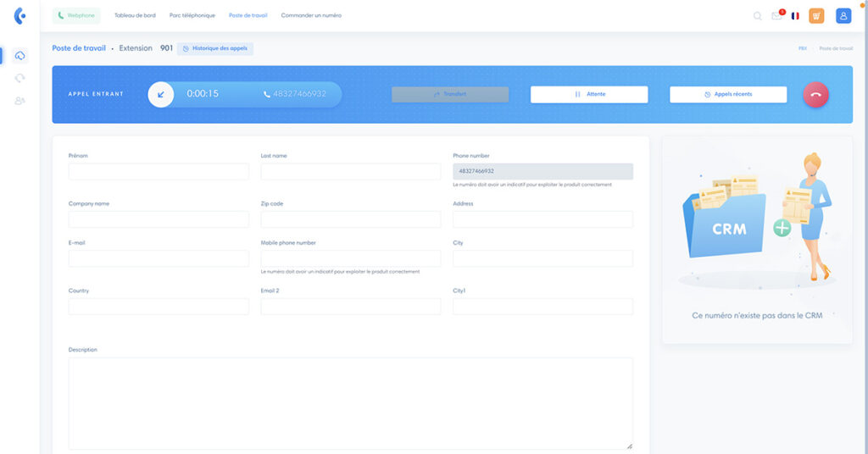This screenshot has height=454, width=868.
Task: Click the sync arrows icon in sidebar
Action: coord(20,78)
